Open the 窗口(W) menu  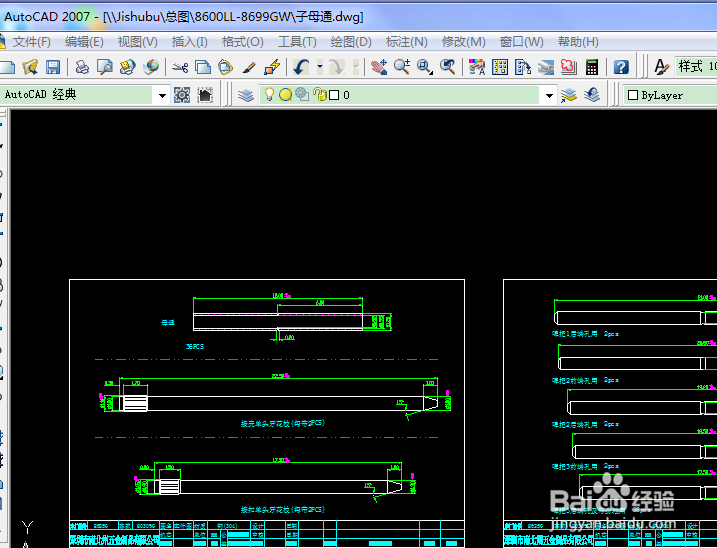tap(522, 42)
